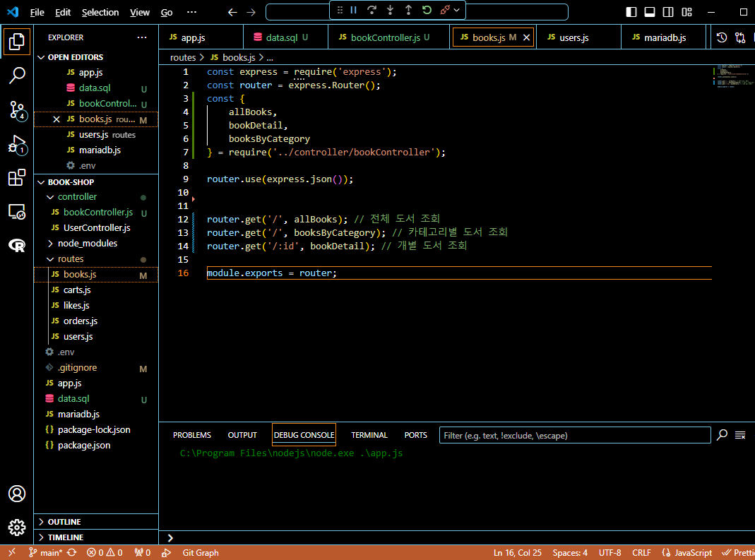Toggle the bottom panel visibility
Viewport: 755px width, 560px height.
650,12
